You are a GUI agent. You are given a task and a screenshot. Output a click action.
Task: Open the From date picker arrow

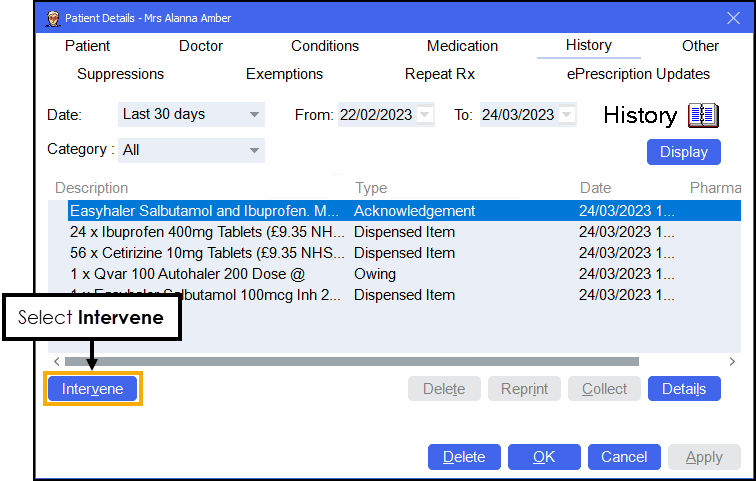pyautogui.click(x=426, y=115)
